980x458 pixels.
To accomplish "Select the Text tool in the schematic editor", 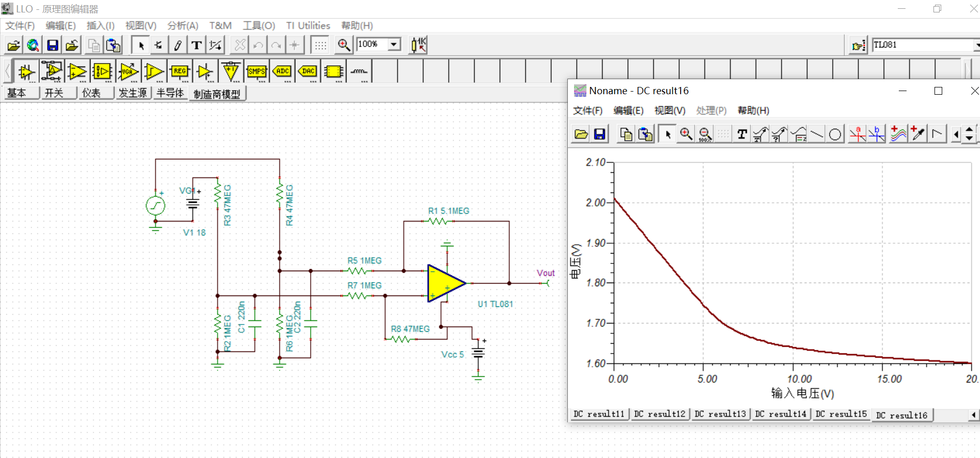I will click(x=196, y=46).
